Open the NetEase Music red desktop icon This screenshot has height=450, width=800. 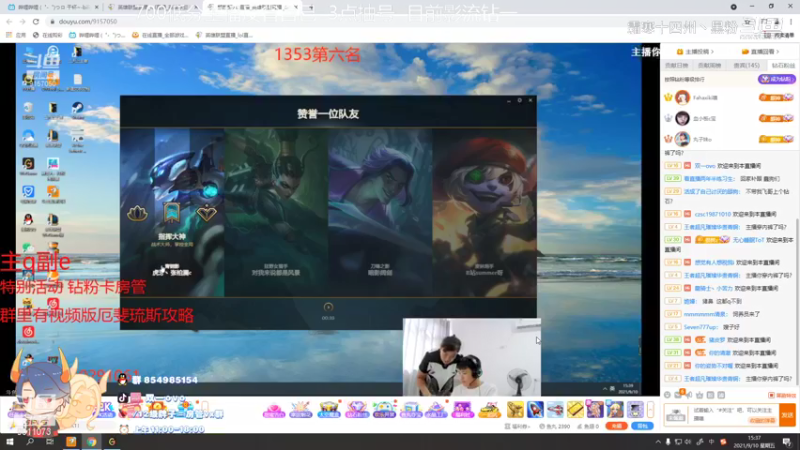[x=28, y=334]
